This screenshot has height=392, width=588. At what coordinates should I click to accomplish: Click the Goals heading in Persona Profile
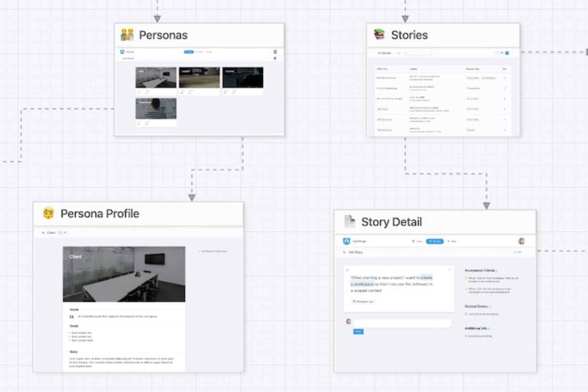[74, 326]
